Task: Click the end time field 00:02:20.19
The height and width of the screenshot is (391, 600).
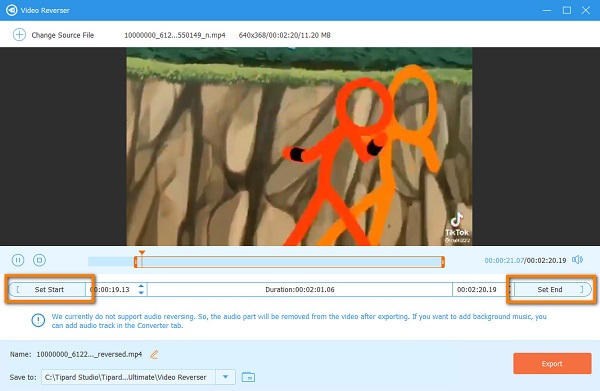Action: (477, 289)
